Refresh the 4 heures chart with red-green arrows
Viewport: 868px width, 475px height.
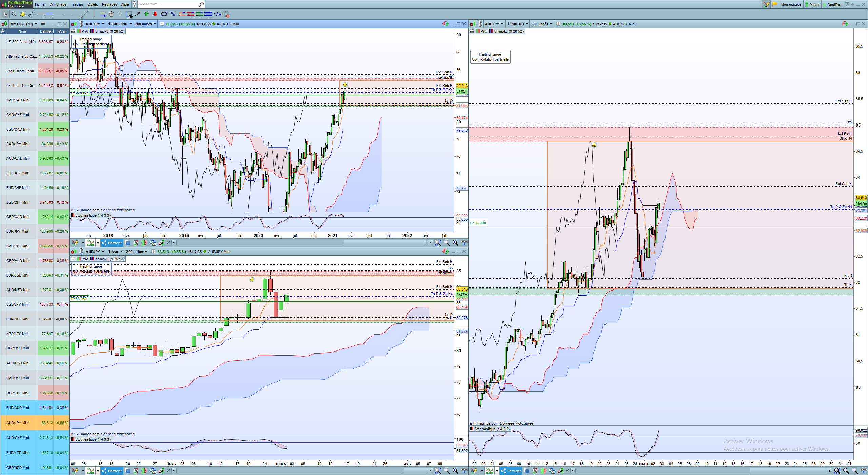[x=845, y=24]
